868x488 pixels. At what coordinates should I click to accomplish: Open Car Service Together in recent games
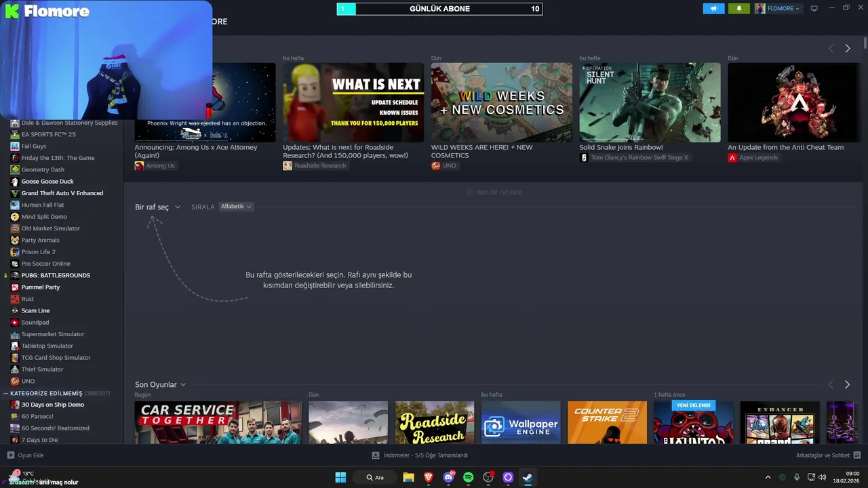click(x=218, y=422)
